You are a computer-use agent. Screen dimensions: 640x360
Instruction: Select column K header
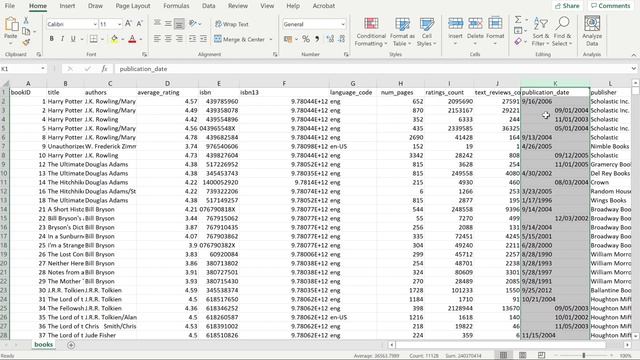click(555, 83)
